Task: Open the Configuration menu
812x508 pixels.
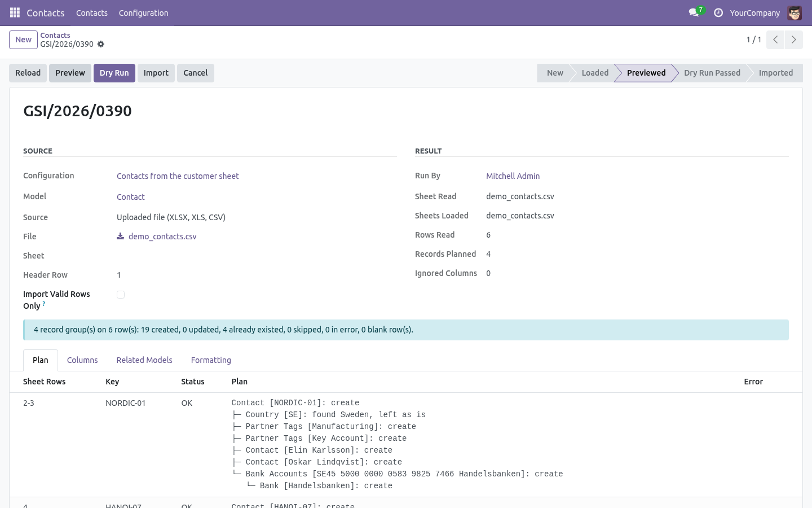Action: (x=143, y=12)
